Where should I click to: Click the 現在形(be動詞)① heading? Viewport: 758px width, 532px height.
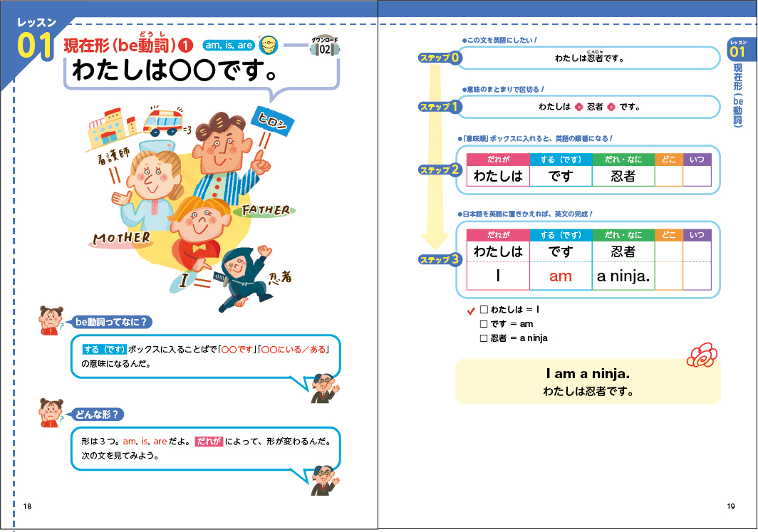click(128, 44)
